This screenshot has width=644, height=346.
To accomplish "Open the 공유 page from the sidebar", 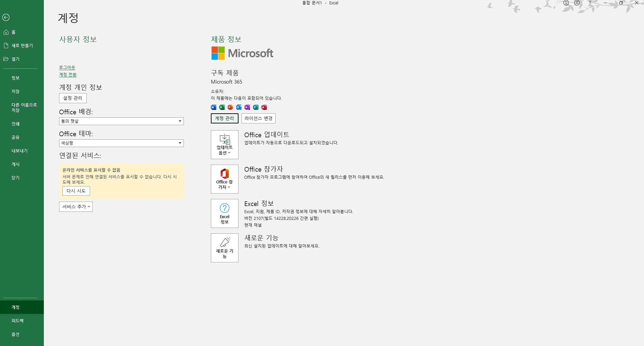I will tap(22, 137).
